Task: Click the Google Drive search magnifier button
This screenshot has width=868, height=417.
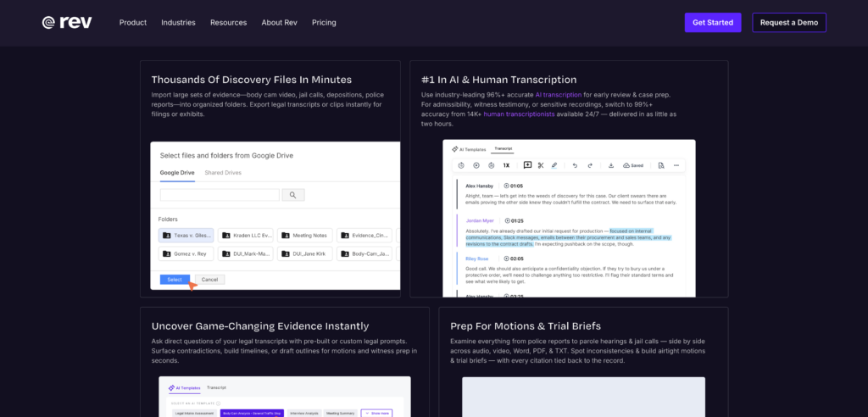Action: (292, 195)
